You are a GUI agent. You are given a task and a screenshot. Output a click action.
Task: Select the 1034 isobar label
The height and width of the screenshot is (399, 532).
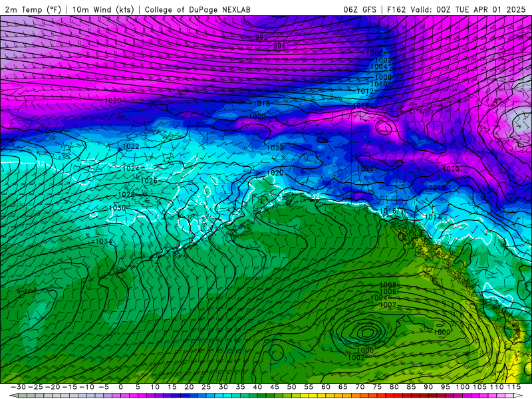(x=104, y=241)
